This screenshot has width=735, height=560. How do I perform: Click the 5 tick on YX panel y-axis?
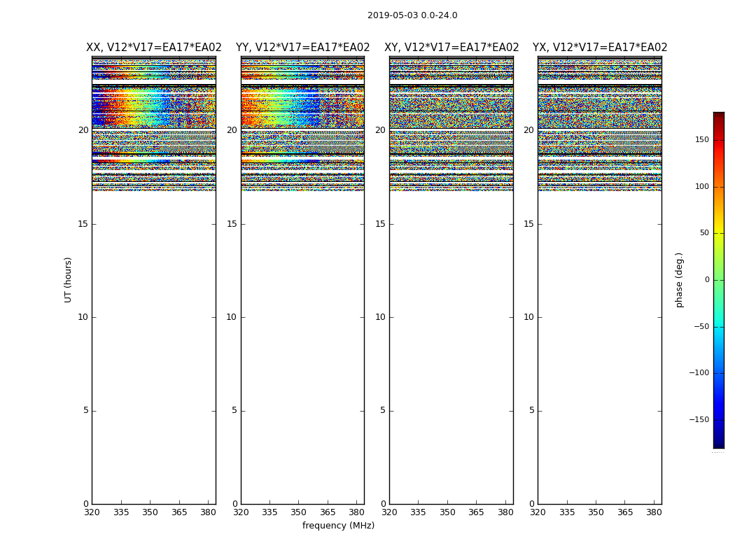pyautogui.click(x=531, y=410)
